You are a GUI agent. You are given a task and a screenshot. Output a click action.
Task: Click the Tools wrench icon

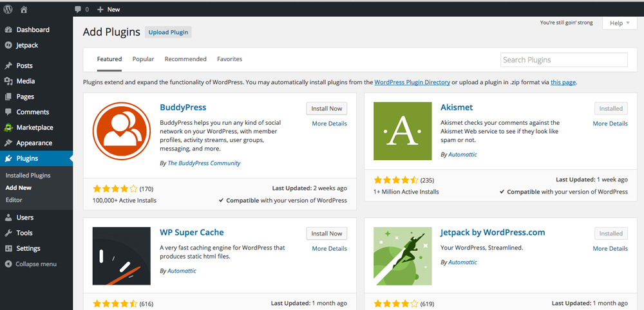coord(8,233)
